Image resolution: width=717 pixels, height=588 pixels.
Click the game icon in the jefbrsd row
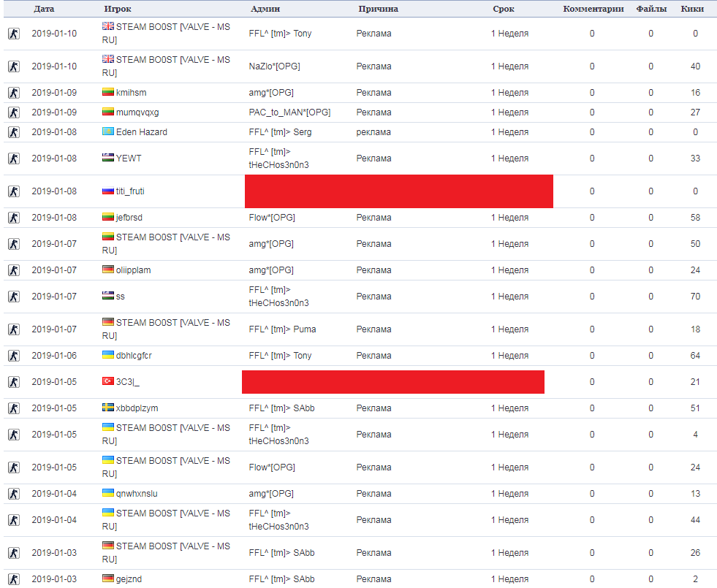14,218
